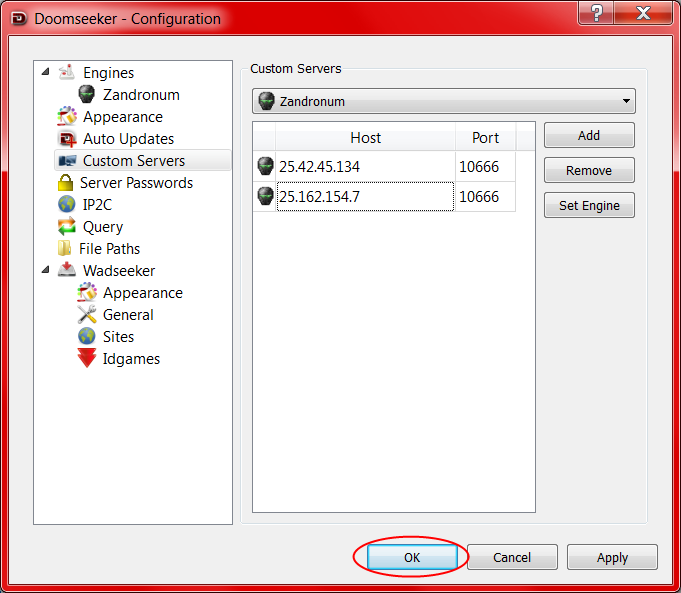
Task: Click the Auto Updates icon
Action: click(x=66, y=139)
